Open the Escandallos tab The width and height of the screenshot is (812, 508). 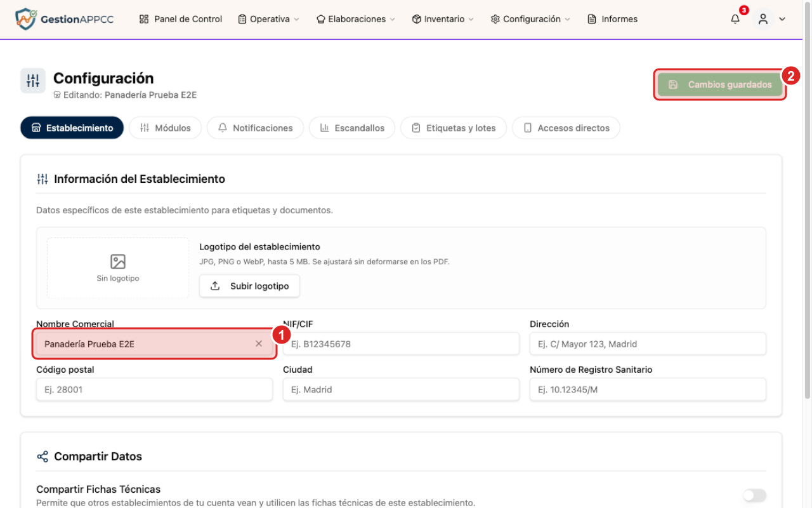(351, 128)
